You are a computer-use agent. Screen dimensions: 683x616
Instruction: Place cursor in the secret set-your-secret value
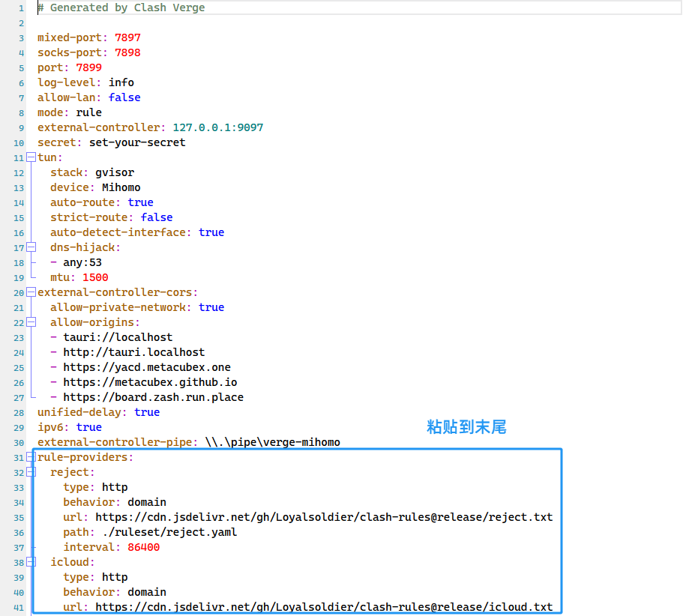point(137,142)
